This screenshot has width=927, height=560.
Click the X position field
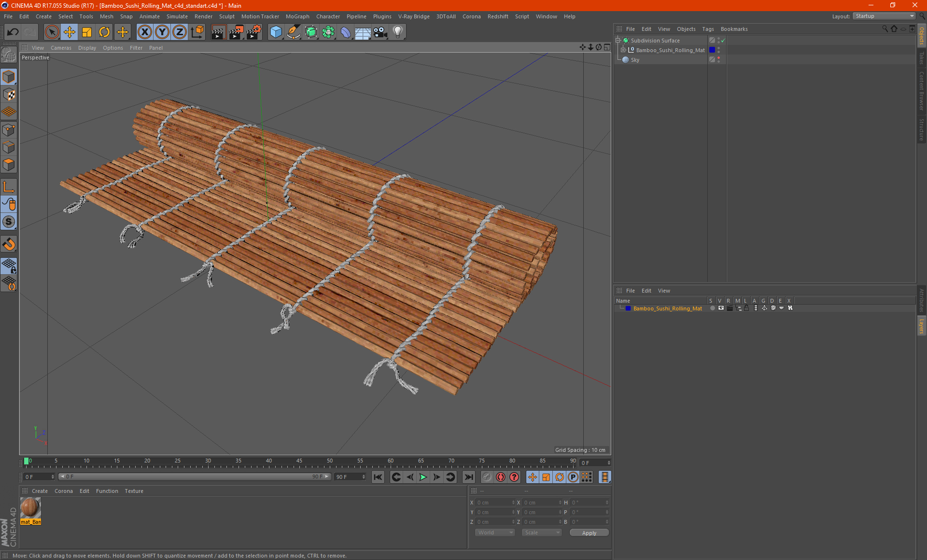(495, 503)
